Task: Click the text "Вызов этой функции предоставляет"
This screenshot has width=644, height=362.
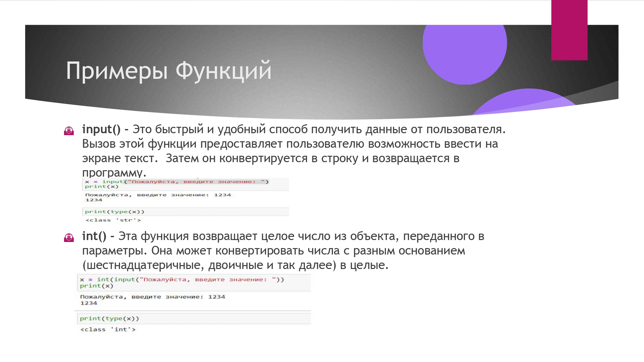Action: point(182,144)
